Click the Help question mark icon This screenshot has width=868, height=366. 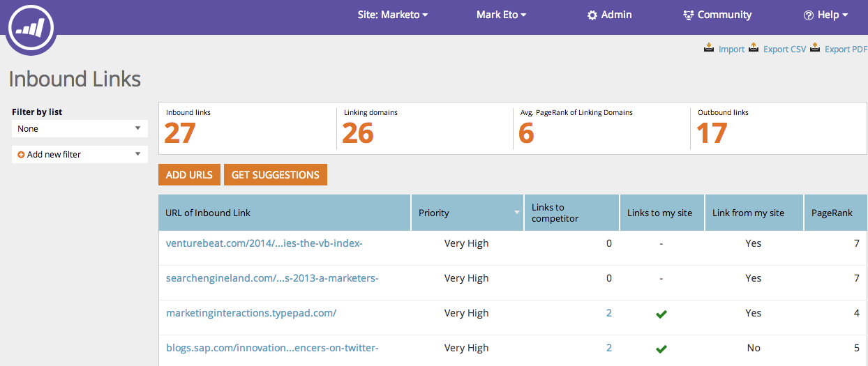pos(809,15)
